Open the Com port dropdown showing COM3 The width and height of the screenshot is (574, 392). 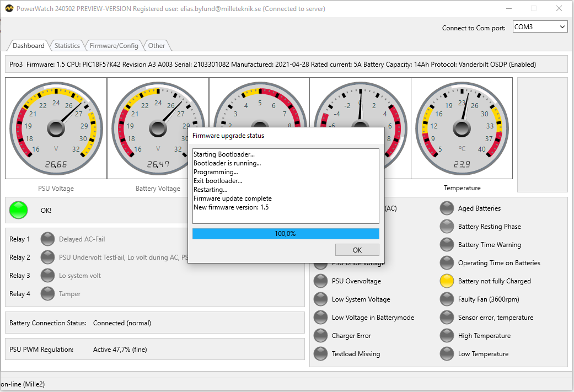(x=539, y=27)
